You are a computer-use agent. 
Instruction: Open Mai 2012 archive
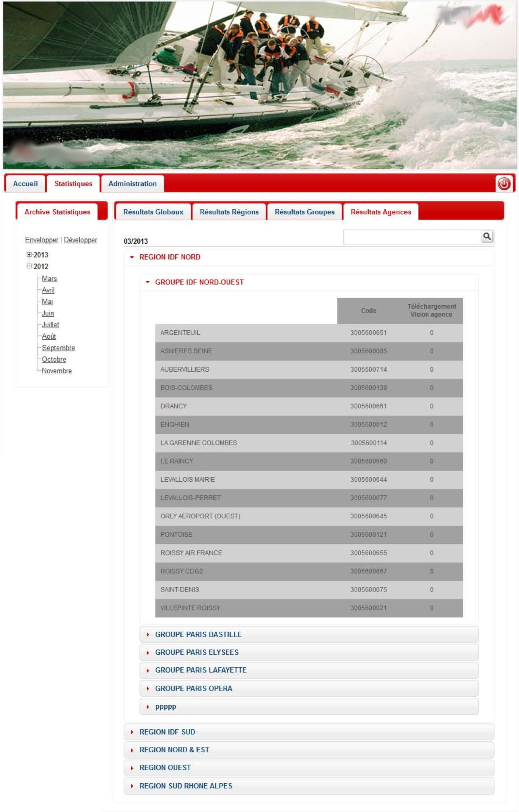click(x=47, y=302)
